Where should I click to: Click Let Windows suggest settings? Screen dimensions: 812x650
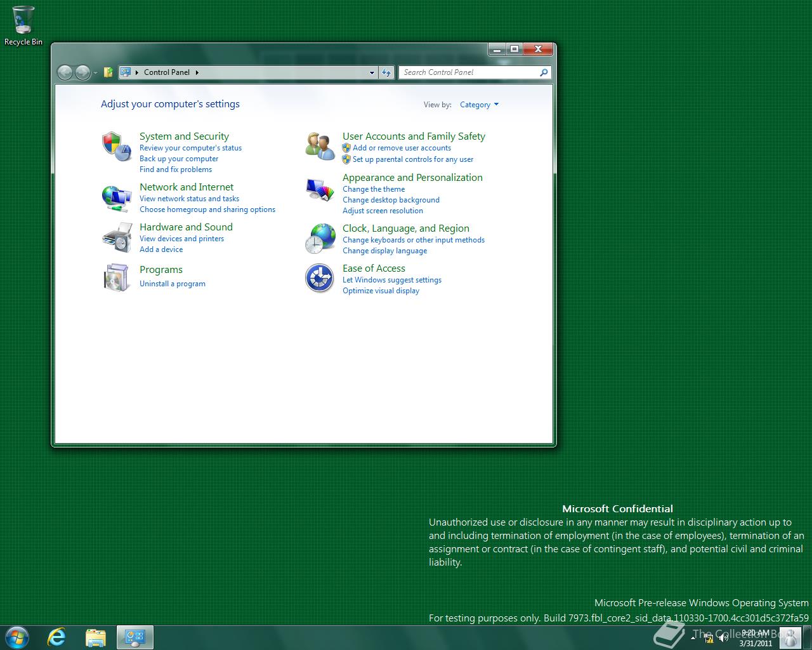[x=392, y=280]
